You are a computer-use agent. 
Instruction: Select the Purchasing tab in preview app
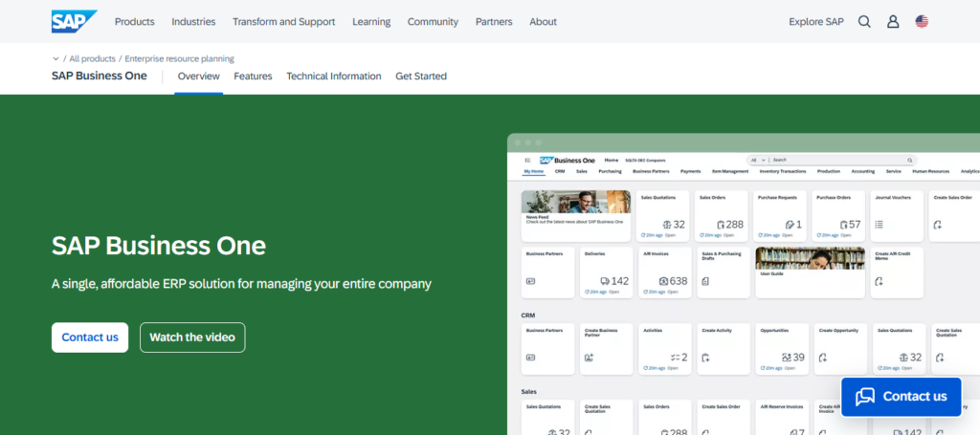tap(610, 171)
